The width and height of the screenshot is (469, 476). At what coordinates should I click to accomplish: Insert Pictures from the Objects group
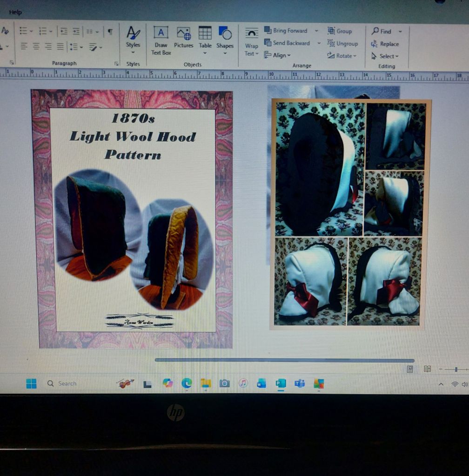pos(183,38)
